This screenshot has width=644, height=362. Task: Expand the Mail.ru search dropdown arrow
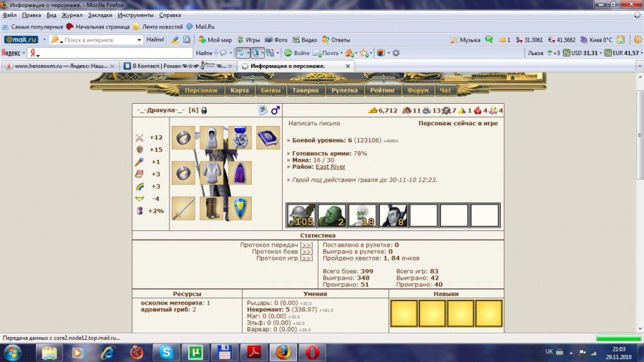click(140, 40)
